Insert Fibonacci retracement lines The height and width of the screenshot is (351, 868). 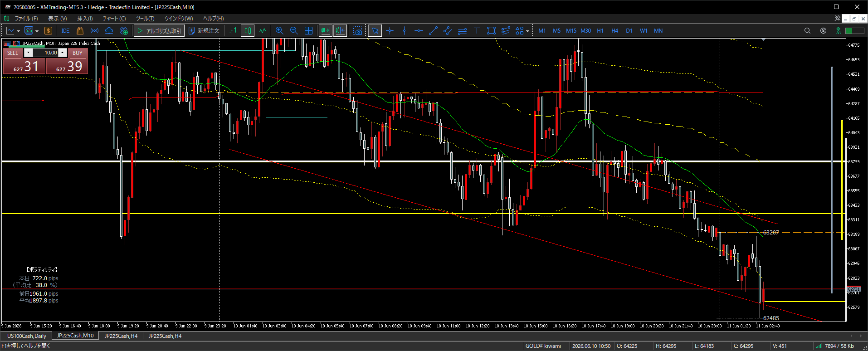(x=462, y=31)
